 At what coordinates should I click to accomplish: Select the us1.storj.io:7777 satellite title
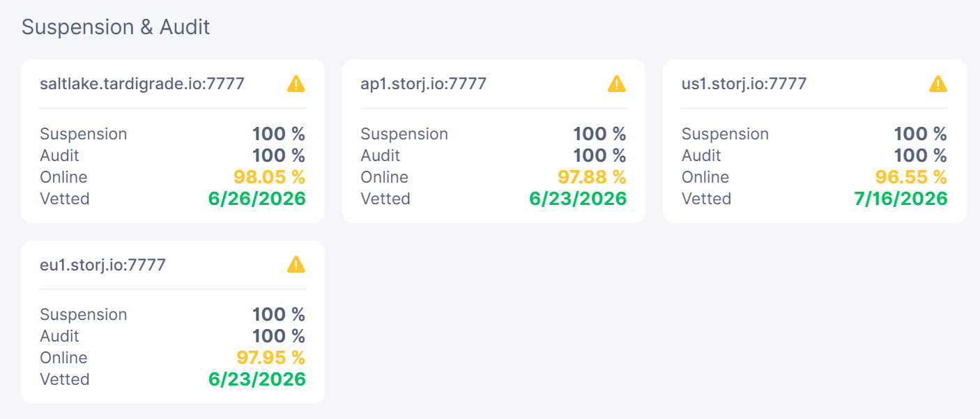pos(744,84)
